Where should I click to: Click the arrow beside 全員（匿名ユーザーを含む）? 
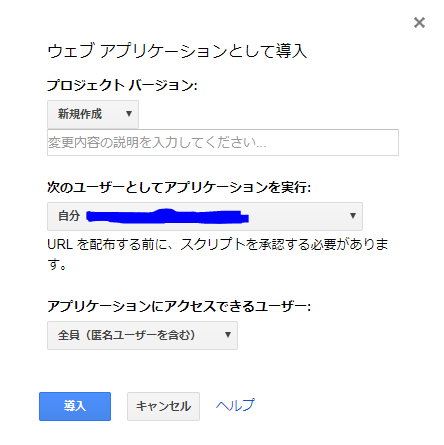click(228, 335)
